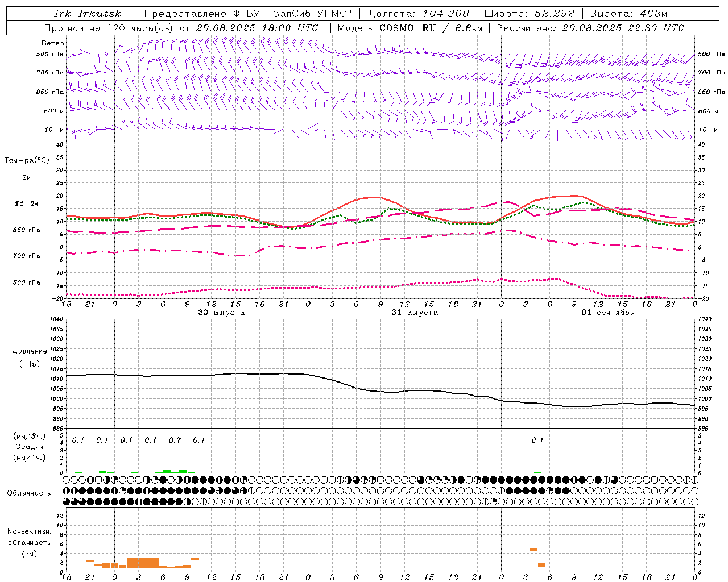Click the (гПа) pressure unit label
The width and height of the screenshot is (728, 582).
click(30, 364)
